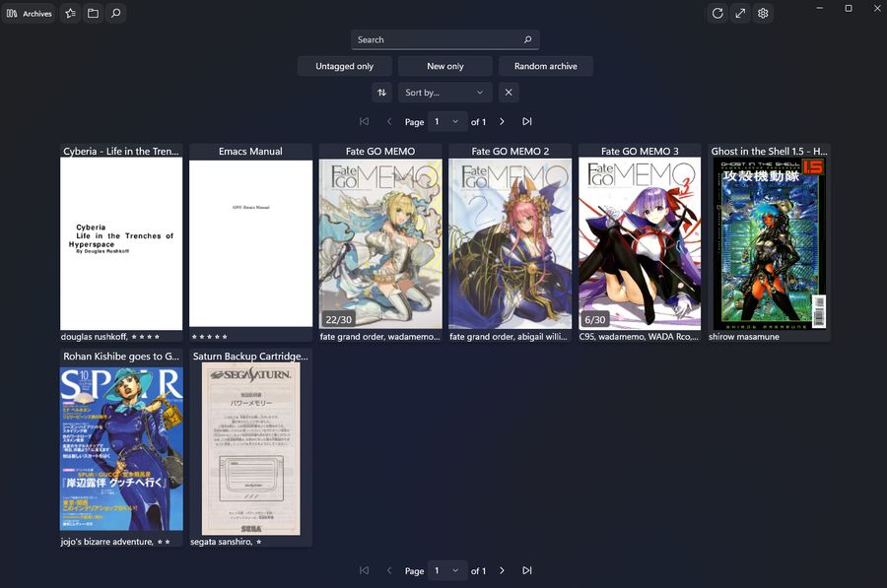
Task: Click the magnifier inside the search box
Action: coord(528,39)
